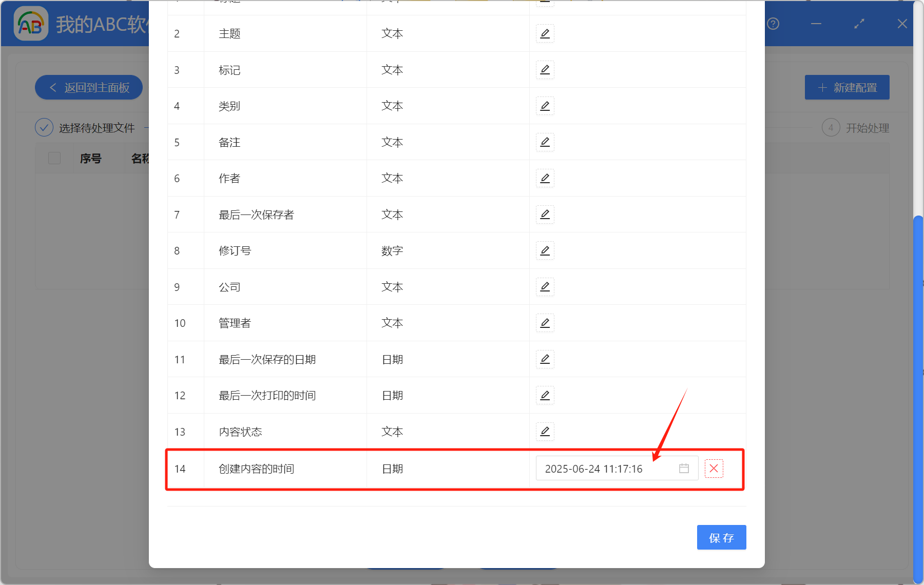Click the pencil icon beside 修订号

pos(545,250)
